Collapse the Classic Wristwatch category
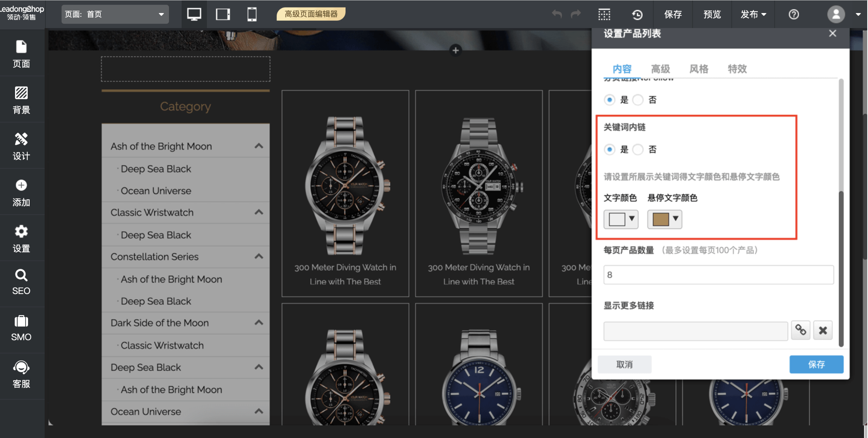This screenshot has height=438, width=868. click(x=259, y=212)
